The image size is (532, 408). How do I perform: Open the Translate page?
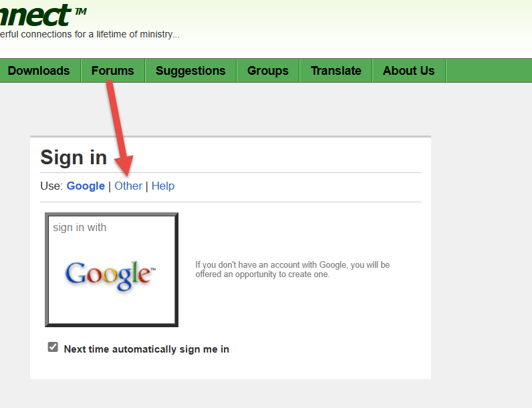point(336,71)
